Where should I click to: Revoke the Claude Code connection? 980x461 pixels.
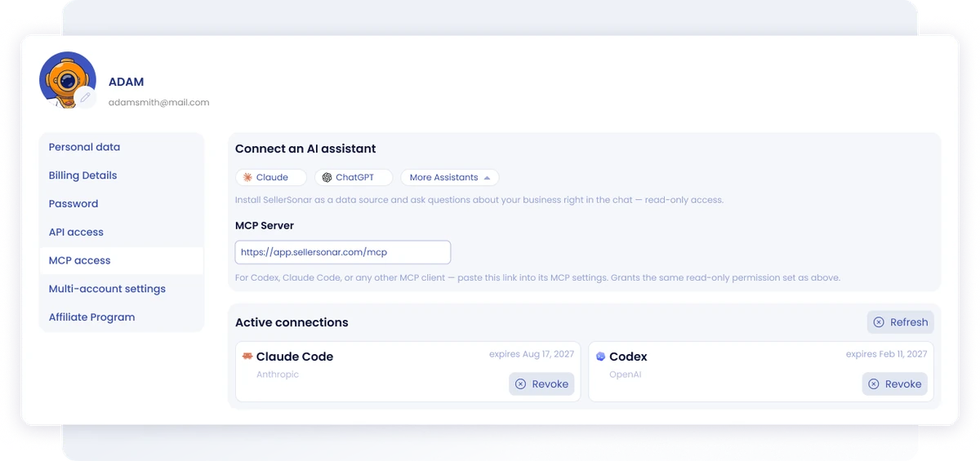click(x=541, y=384)
